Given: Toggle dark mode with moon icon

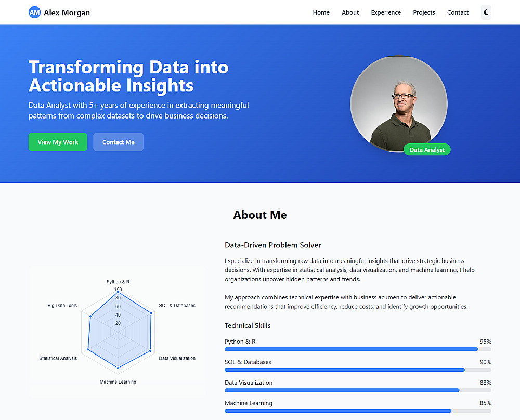Looking at the screenshot, I should (486, 12).
